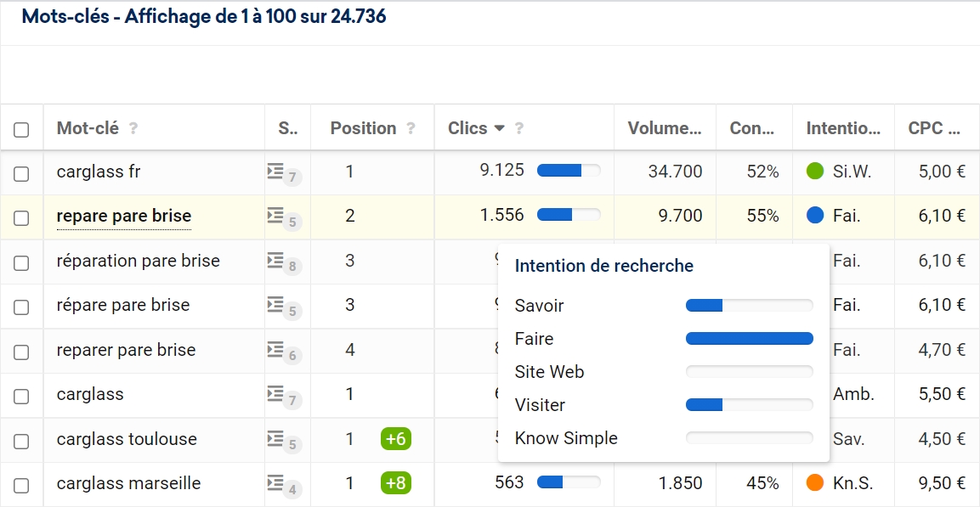Open the carglass marseille keyword

coord(128,483)
